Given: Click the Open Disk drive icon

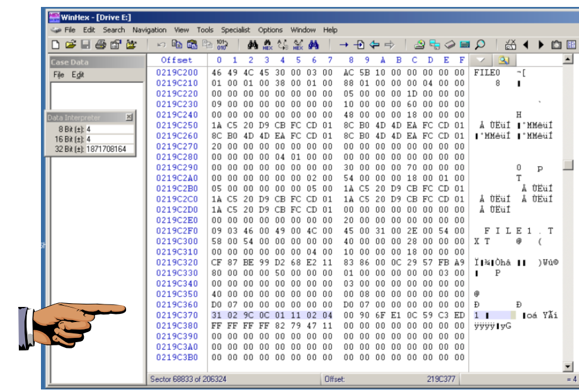Looking at the screenshot, I should [420, 45].
